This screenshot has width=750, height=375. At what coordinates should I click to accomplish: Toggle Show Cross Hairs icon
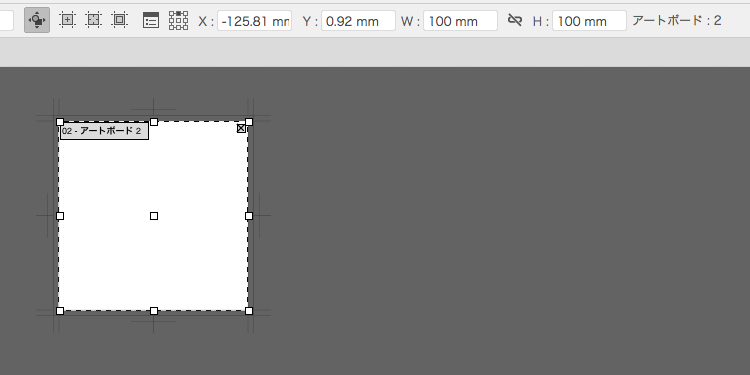pyautogui.click(x=94, y=20)
